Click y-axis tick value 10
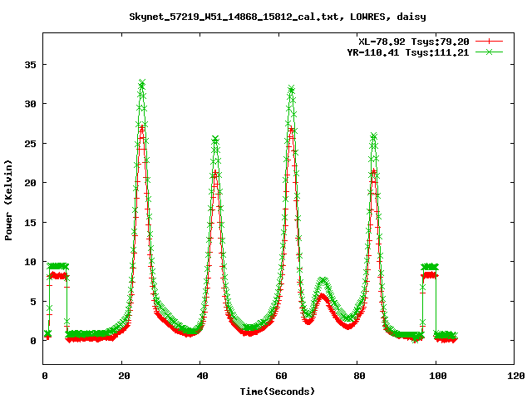Image resolution: width=532 pixels, height=399 pixels. [30, 262]
